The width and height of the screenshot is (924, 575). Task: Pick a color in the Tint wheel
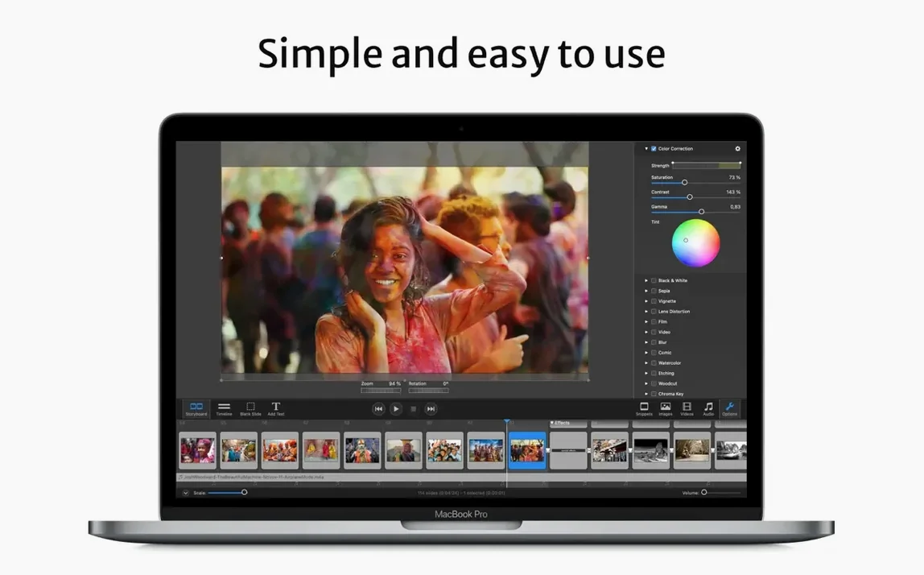(695, 243)
